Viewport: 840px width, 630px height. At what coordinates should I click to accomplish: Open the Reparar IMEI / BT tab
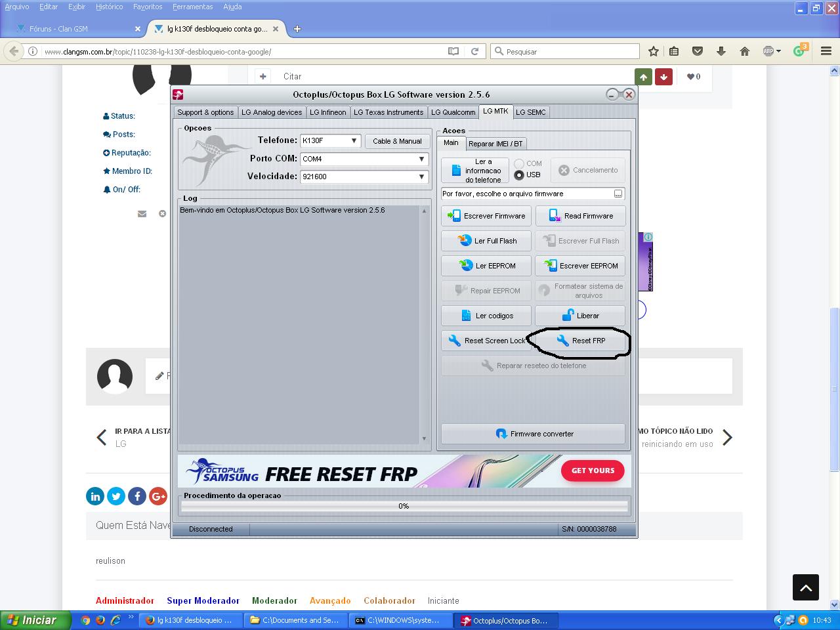pos(495,144)
